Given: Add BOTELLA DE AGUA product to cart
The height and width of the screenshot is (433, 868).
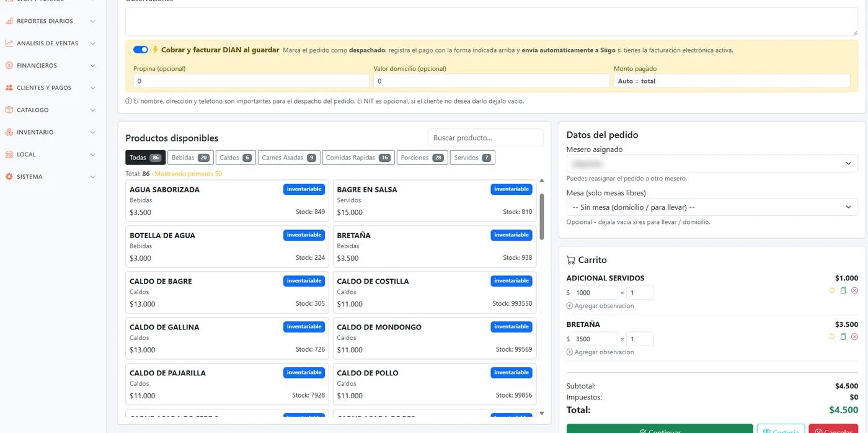Looking at the screenshot, I should click(227, 247).
